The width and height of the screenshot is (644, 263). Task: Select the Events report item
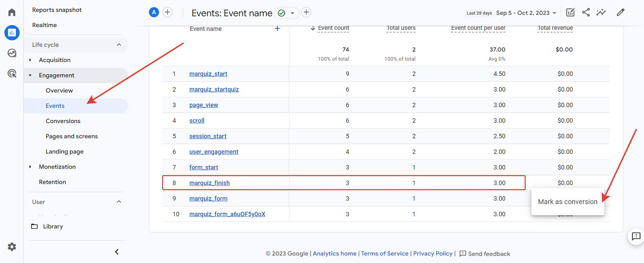(76, 106)
